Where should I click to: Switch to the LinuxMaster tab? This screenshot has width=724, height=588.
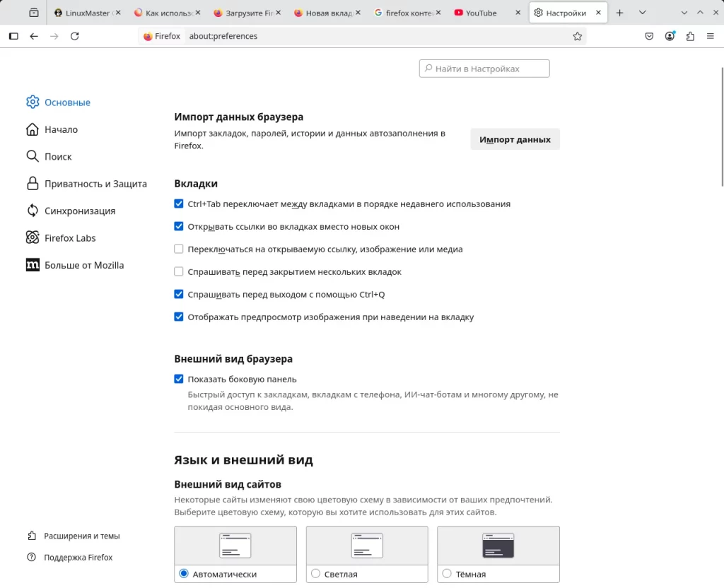tap(87, 13)
